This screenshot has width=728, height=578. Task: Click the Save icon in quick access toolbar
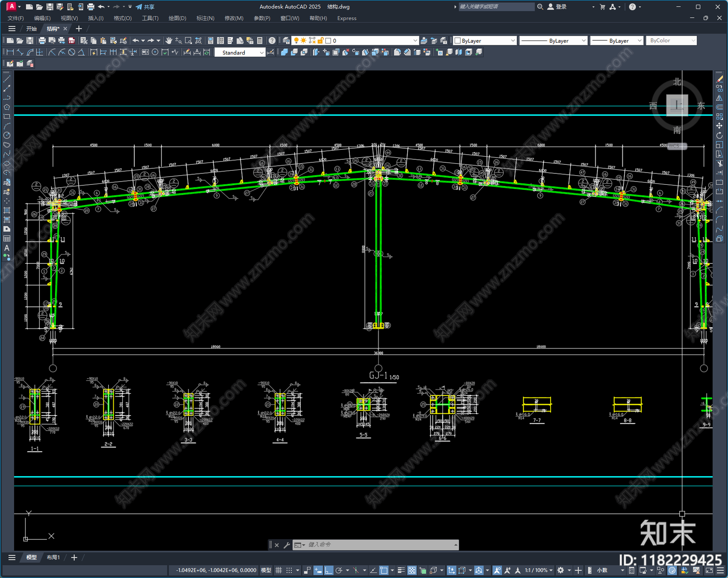pos(50,7)
